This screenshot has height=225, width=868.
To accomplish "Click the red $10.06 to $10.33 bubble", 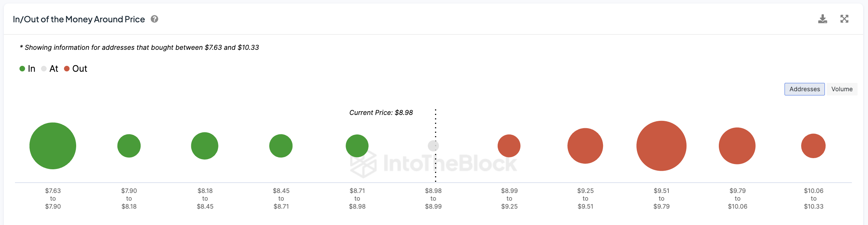I will (x=813, y=146).
